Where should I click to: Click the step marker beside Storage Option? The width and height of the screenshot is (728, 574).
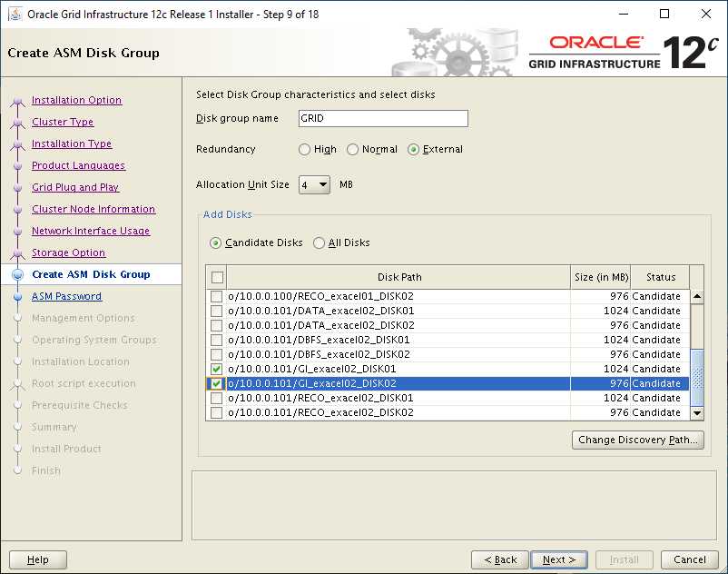click(x=17, y=253)
